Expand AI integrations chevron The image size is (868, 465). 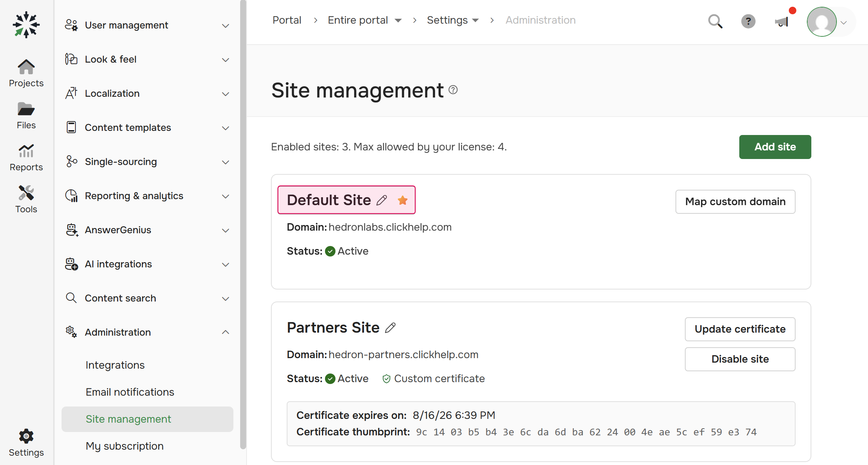(x=226, y=265)
